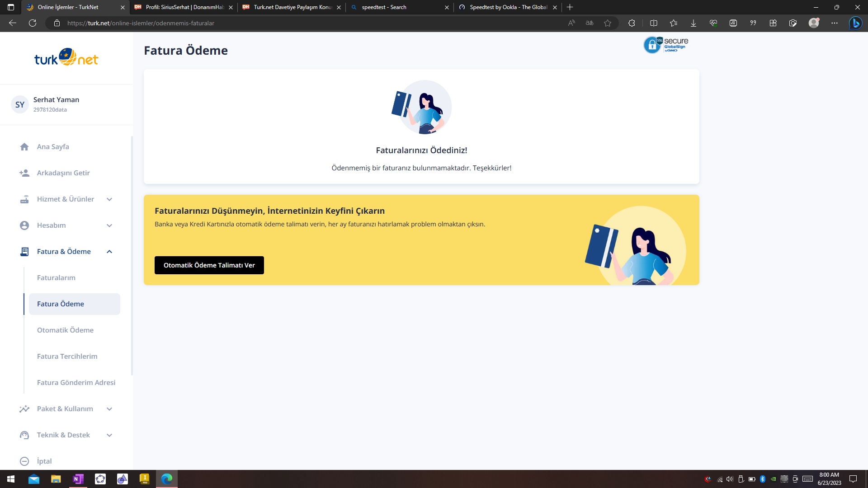This screenshot has width=868, height=488.
Task: Open Fatura Tercihlerim submenu item
Action: pos(67,357)
